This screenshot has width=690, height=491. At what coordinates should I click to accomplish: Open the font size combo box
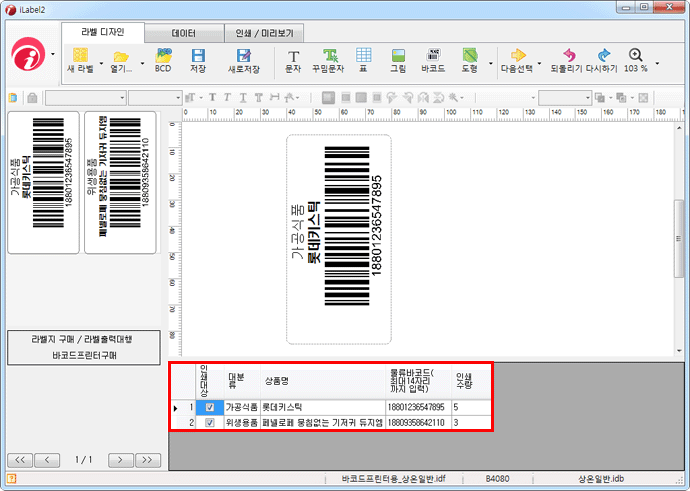click(155, 98)
